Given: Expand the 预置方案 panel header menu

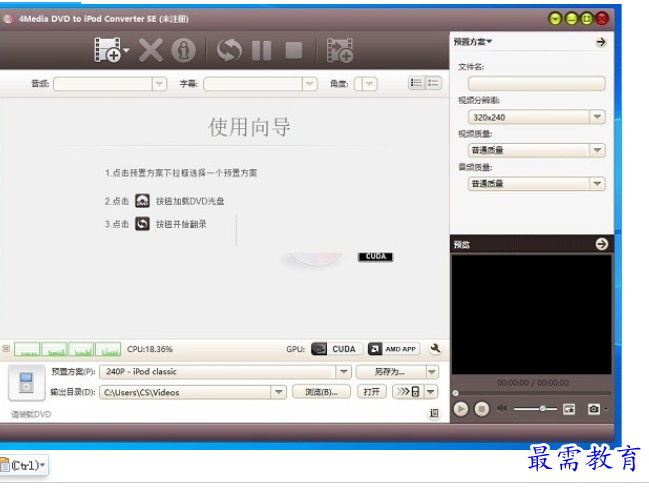Looking at the screenshot, I should [x=473, y=42].
